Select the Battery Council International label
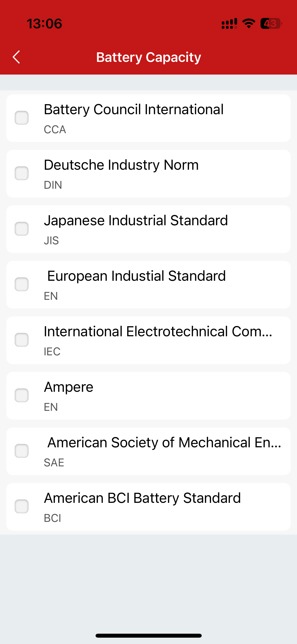297x644 pixels. [134, 110]
